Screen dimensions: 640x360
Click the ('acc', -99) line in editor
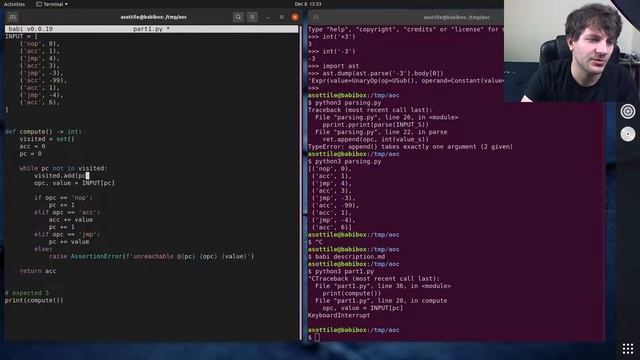click(43, 80)
